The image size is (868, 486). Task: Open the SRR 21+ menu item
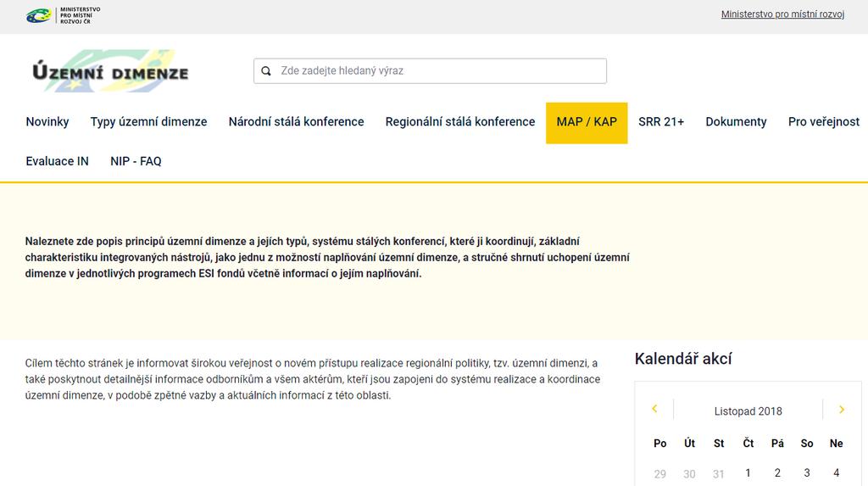click(661, 122)
